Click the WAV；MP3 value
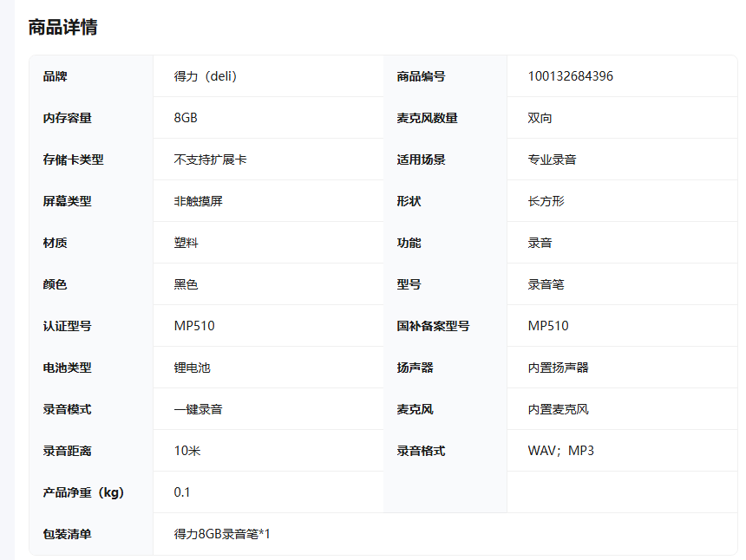The height and width of the screenshot is (560, 746). coord(561,451)
